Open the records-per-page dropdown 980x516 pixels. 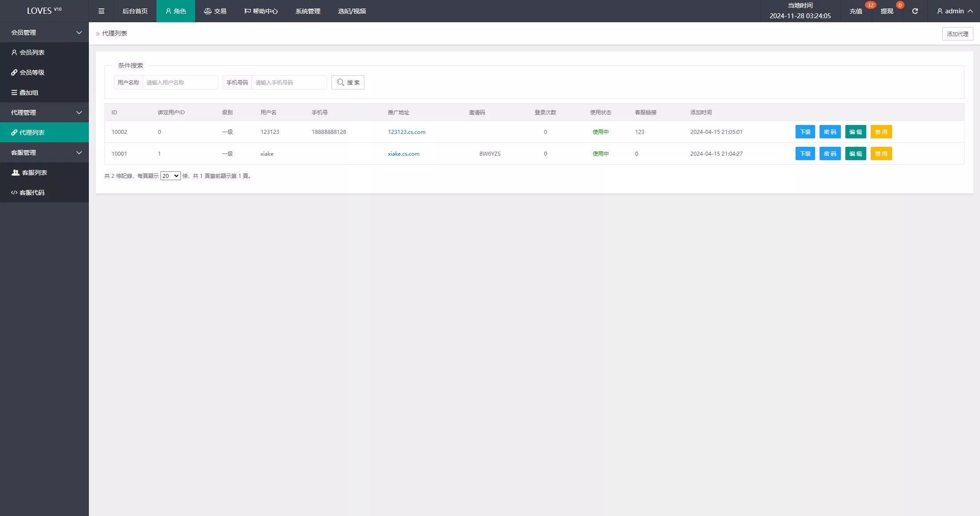pyautogui.click(x=170, y=176)
